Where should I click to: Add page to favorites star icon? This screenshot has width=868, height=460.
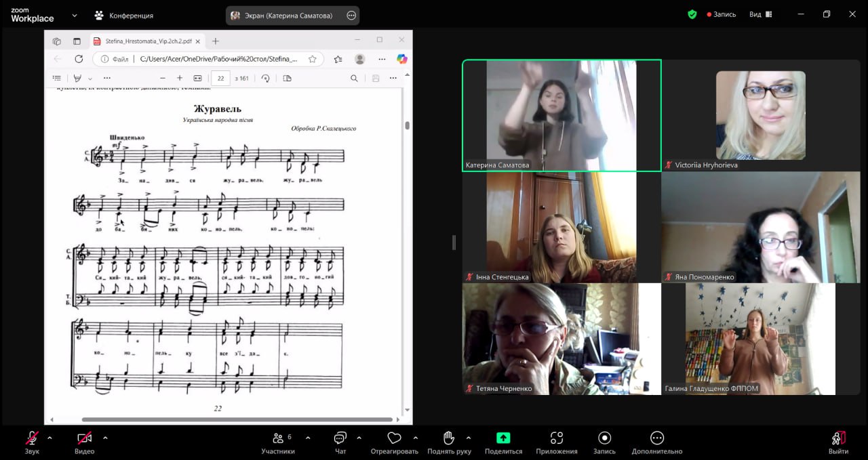313,59
